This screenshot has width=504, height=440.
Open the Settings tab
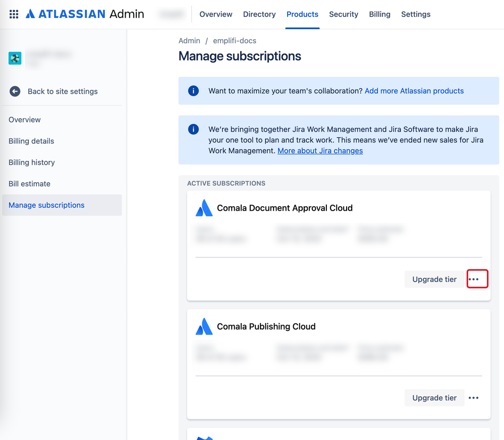[416, 14]
